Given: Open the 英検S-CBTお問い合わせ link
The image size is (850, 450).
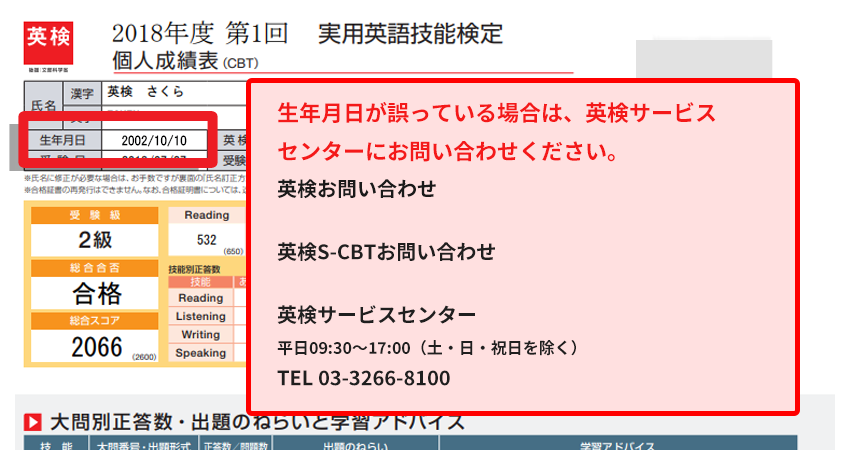Looking at the screenshot, I should [386, 252].
